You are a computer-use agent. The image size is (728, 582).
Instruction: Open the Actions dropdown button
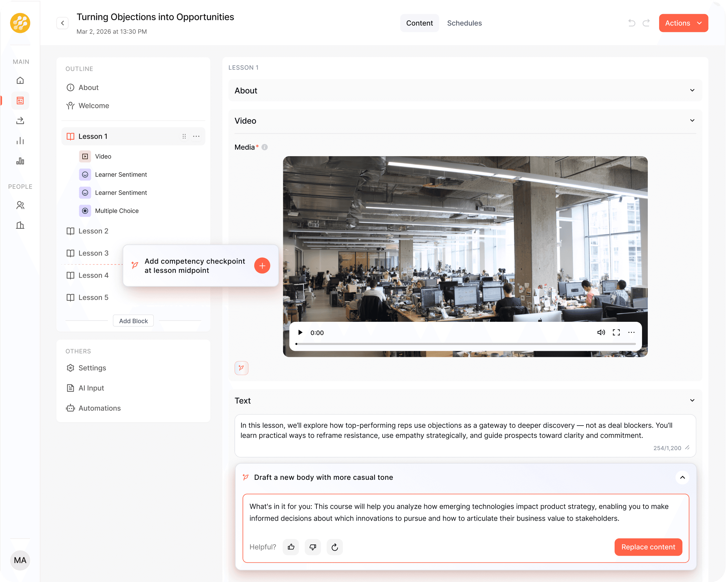[x=683, y=23]
